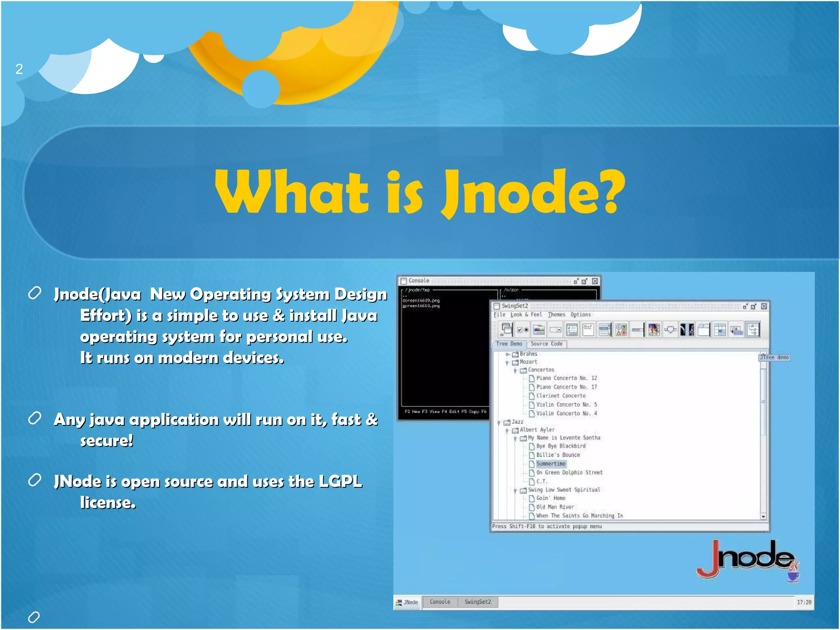
Task: Expand the Brahms tree node
Action: [x=507, y=354]
